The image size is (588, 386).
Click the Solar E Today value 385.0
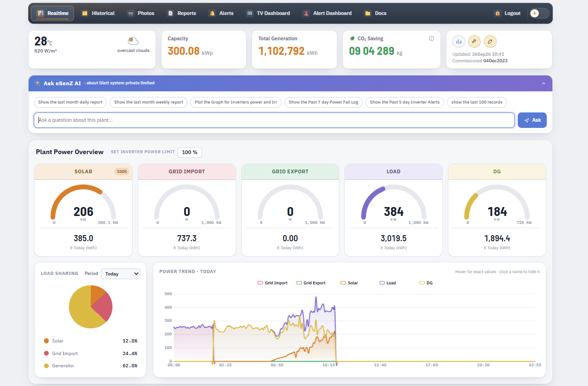[x=83, y=238]
